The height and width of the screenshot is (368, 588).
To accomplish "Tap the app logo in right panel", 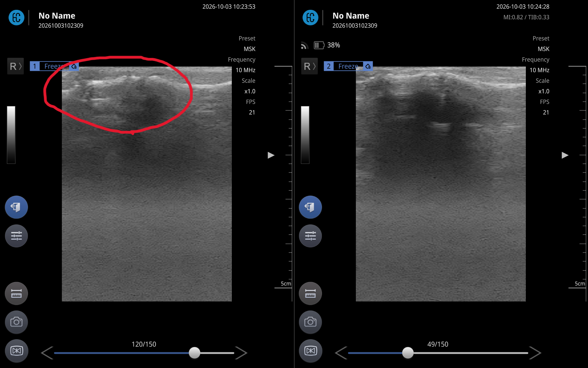I will tap(310, 17).
